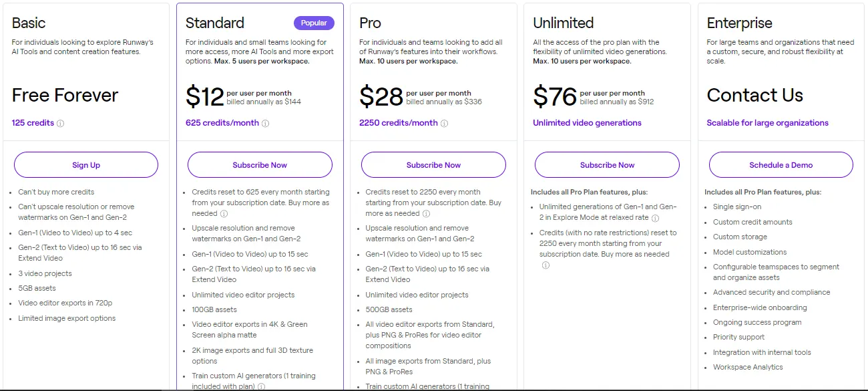The height and width of the screenshot is (391, 868).
Task: Open the info icon in Pro's credits reset bullet
Action: [426, 215]
